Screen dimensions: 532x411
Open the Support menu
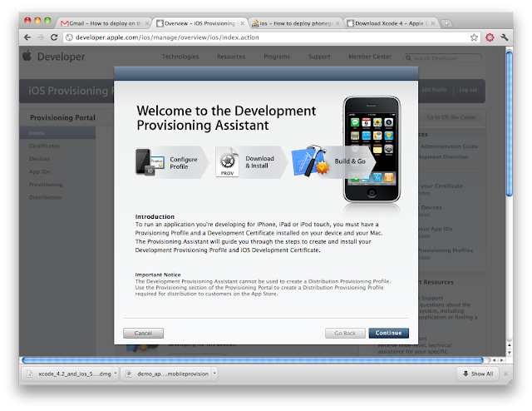tap(319, 57)
